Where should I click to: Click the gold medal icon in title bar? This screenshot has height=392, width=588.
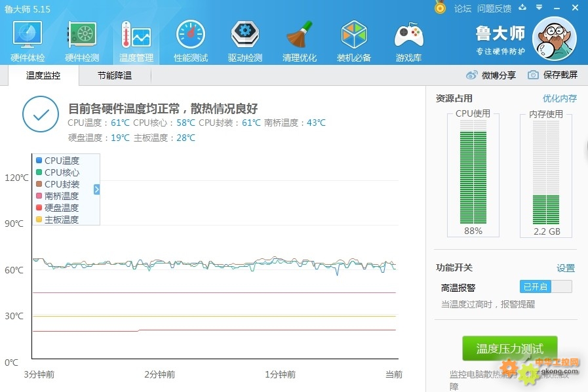click(x=440, y=7)
